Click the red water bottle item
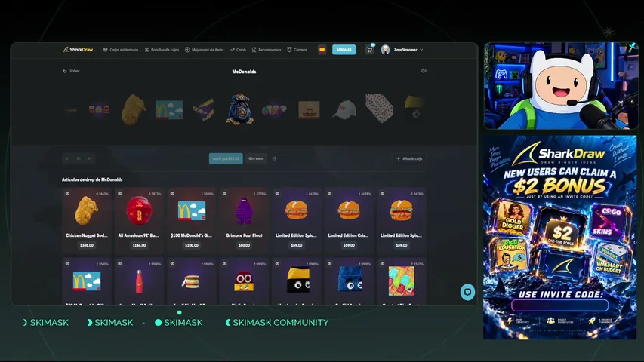Image resolution: width=644 pixels, height=362 pixels. [x=139, y=281]
